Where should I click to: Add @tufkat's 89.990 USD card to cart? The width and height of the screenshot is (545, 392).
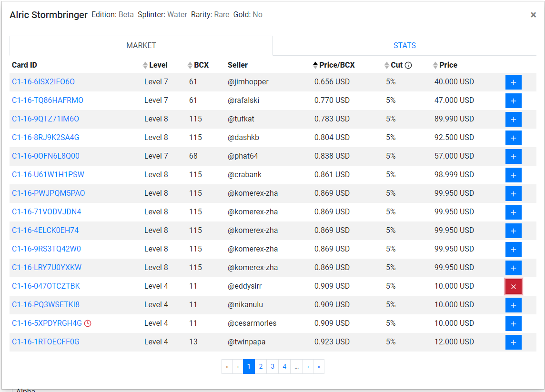pos(513,120)
